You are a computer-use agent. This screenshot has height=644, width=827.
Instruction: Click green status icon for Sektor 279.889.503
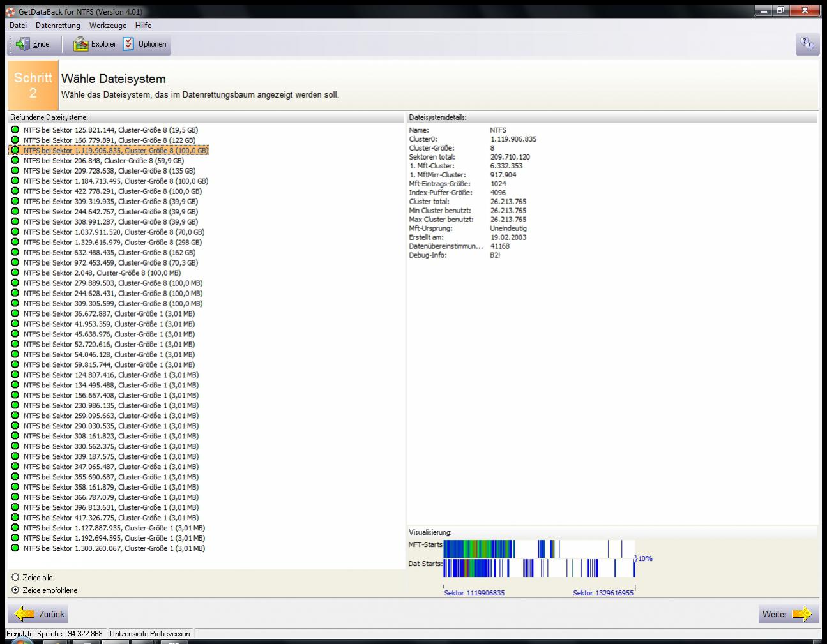[x=15, y=283]
